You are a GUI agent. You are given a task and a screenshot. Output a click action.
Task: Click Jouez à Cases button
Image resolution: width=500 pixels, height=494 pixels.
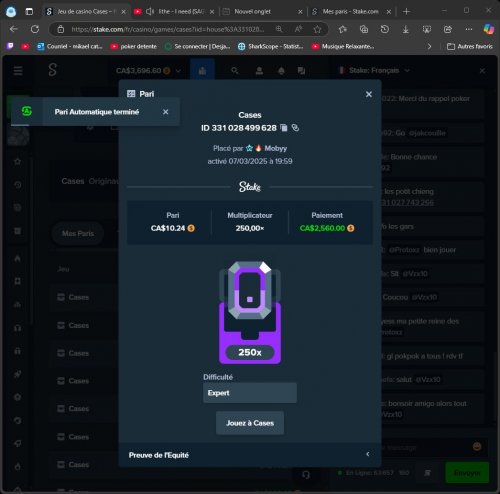coord(250,423)
